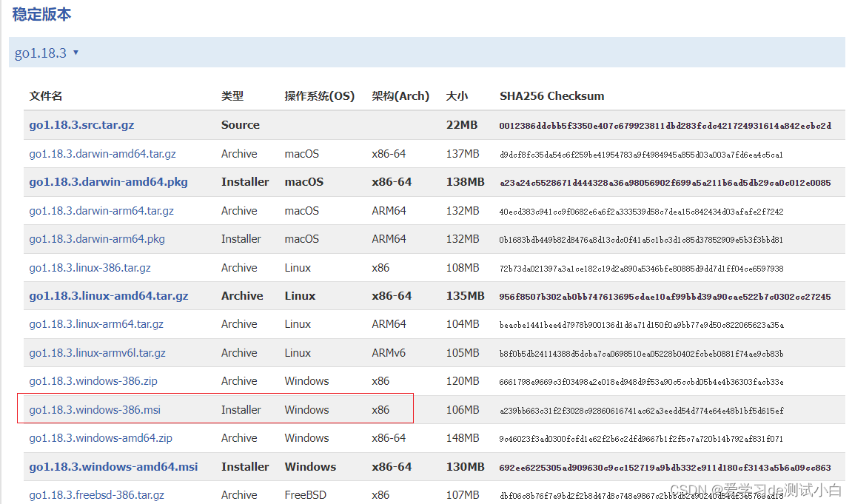Select the 135MB size cell
852x504 pixels.
(465, 296)
